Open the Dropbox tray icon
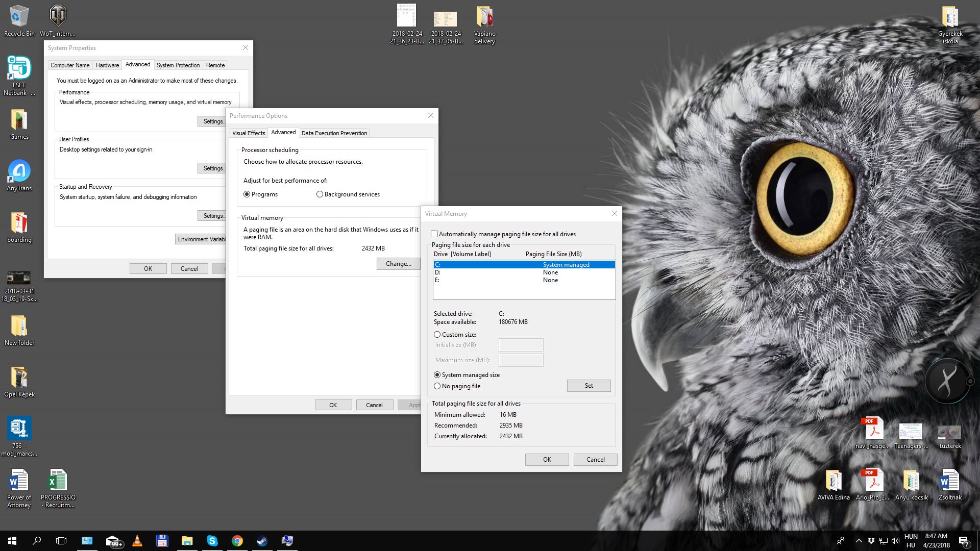The height and width of the screenshot is (551, 980). click(871, 541)
